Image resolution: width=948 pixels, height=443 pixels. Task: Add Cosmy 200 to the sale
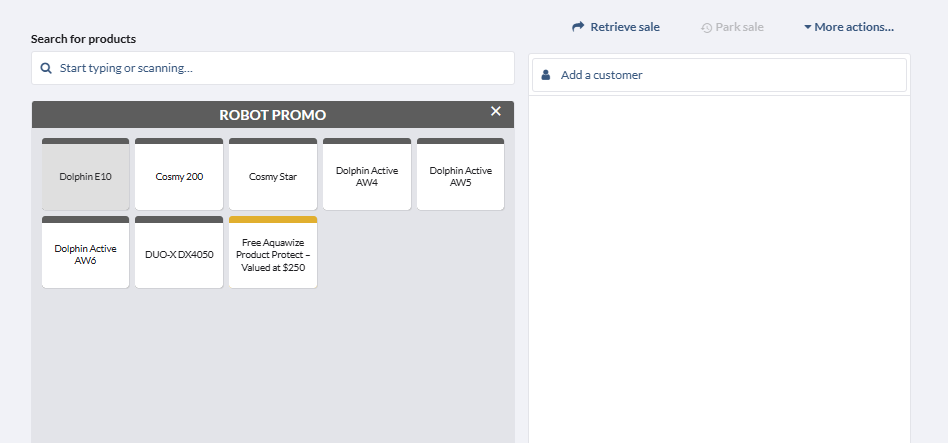(x=179, y=174)
